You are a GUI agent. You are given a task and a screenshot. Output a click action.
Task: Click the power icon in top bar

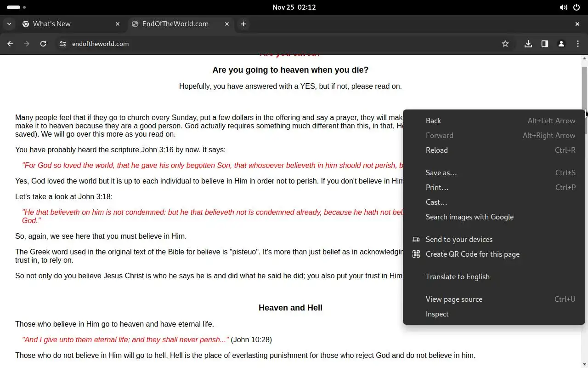[577, 7]
